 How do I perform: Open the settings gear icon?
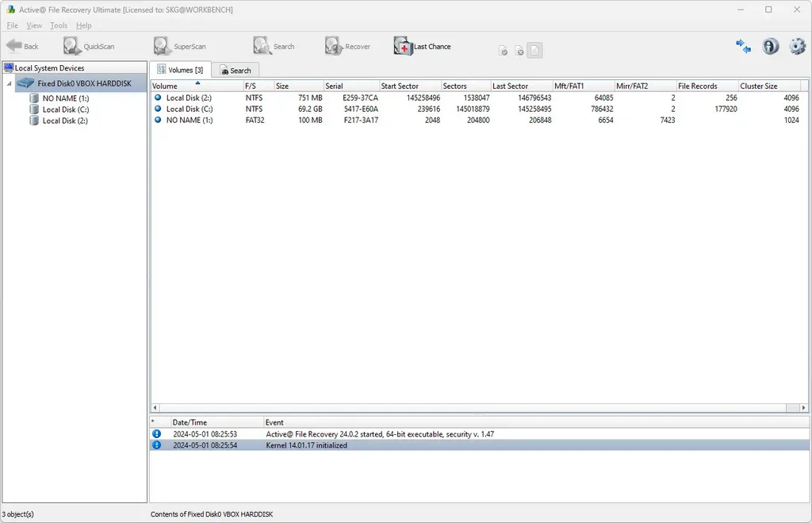[798, 46]
